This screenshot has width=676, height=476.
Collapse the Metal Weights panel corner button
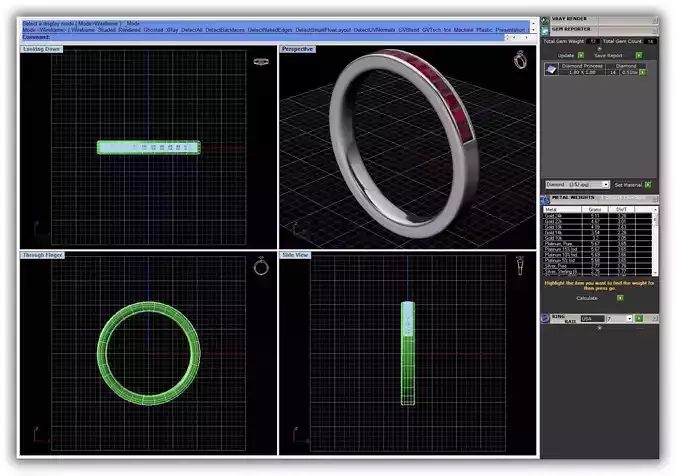pos(655,199)
